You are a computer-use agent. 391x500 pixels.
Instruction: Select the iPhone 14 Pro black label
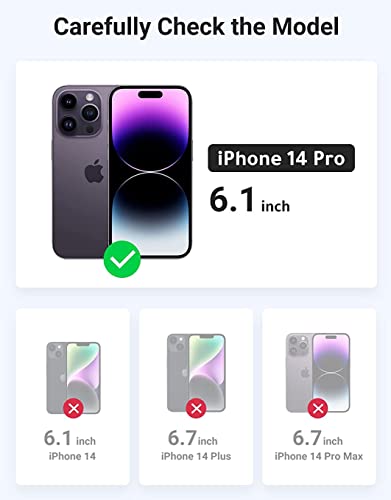[281, 158]
